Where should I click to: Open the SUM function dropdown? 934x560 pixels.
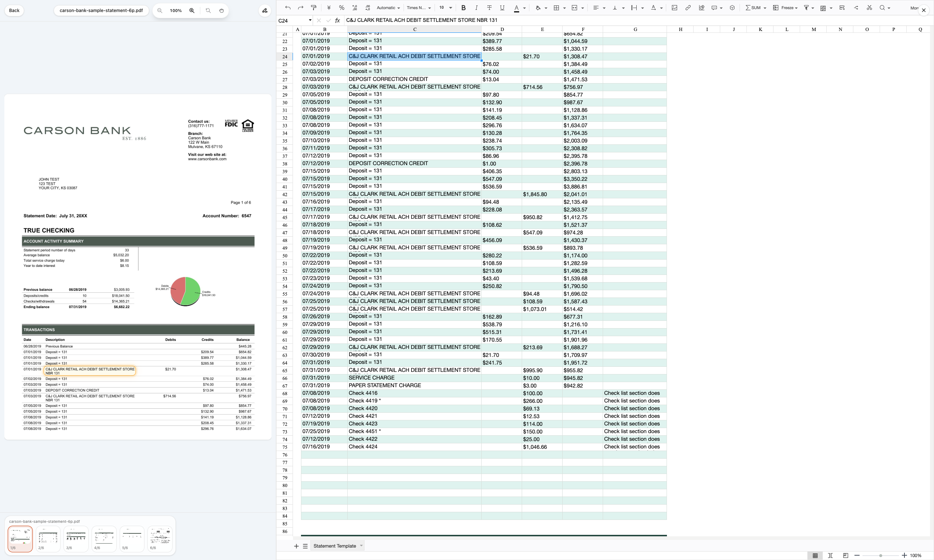(756, 8)
